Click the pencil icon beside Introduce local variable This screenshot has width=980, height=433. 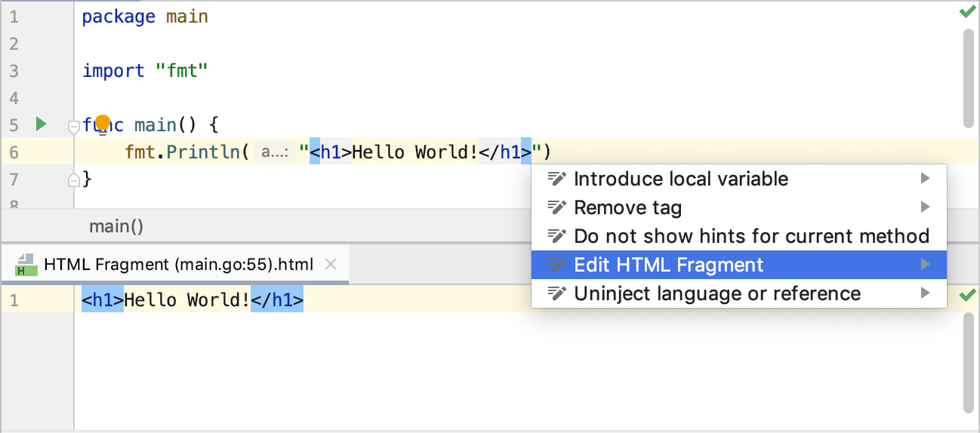[x=556, y=179]
